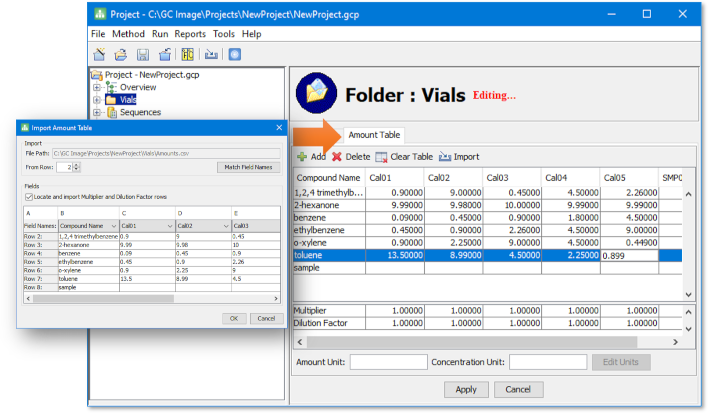The width and height of the screenshot is (708, 413).
Task: Select the Vials item in project tree
Action: 128,100
